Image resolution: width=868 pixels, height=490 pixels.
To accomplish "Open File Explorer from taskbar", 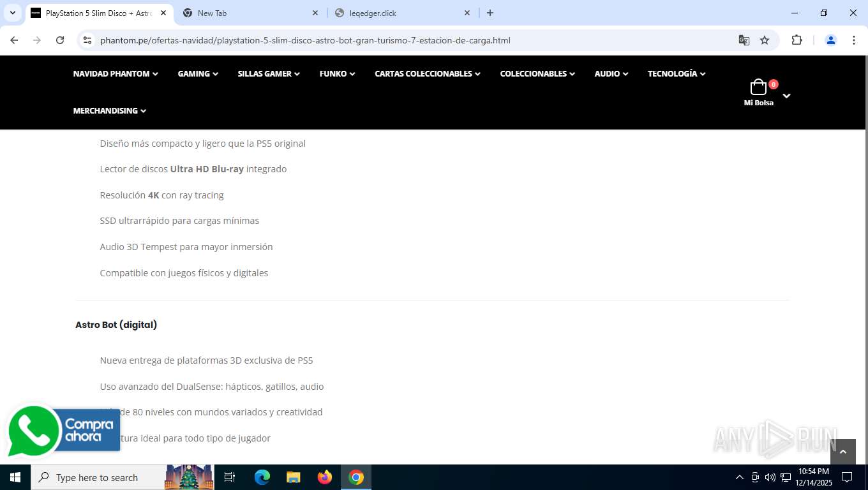I will (x=294, y=477).
